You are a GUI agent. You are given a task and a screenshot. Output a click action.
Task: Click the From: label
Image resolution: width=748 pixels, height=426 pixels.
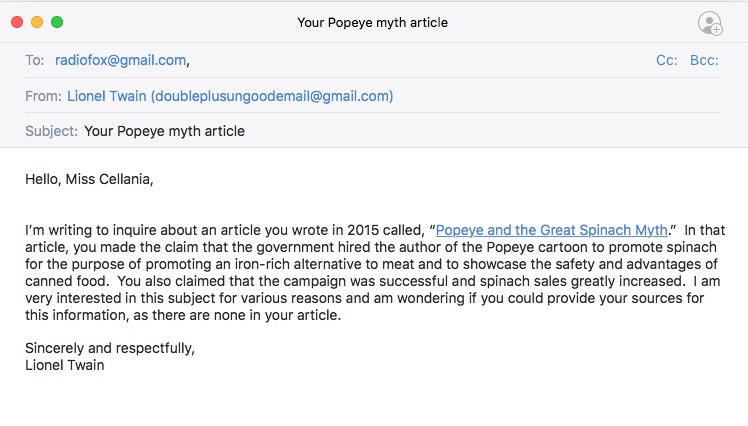tap(43, 96)
